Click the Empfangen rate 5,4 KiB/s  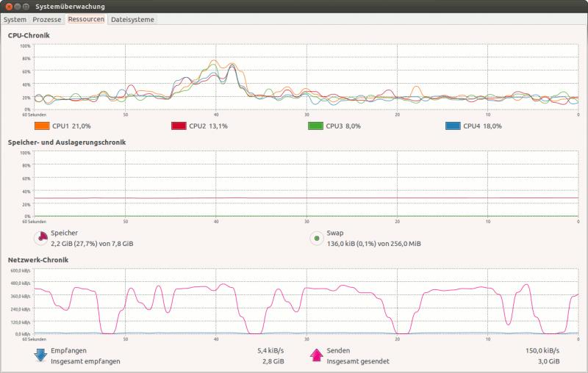click(x=270, y=350)
